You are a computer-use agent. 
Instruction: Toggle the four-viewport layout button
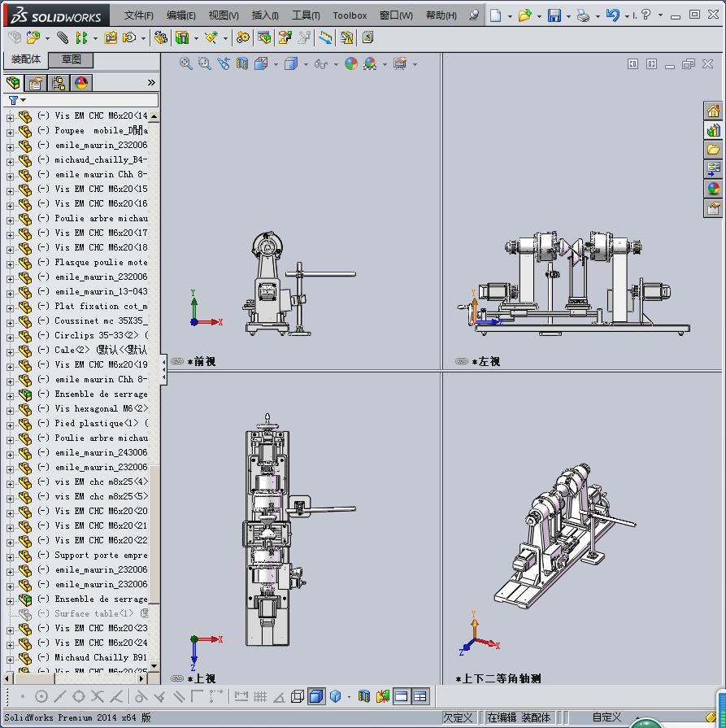coord(420,696)
